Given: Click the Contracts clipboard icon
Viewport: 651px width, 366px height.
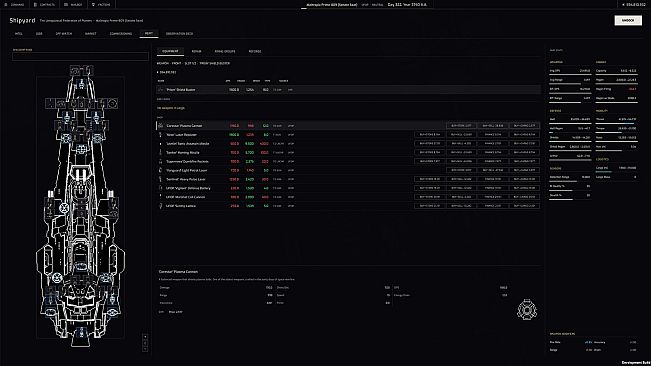Looking at the screenshot, I should coord(35,5).
